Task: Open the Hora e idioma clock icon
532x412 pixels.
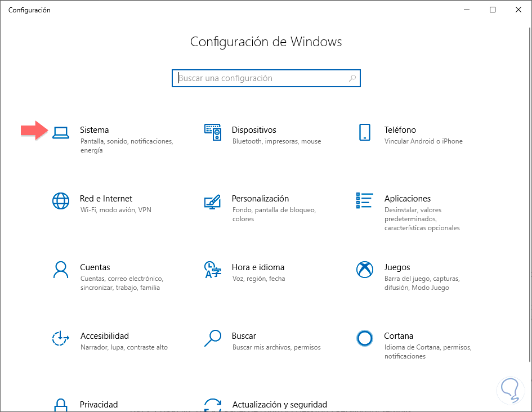Action: (213, 270)
